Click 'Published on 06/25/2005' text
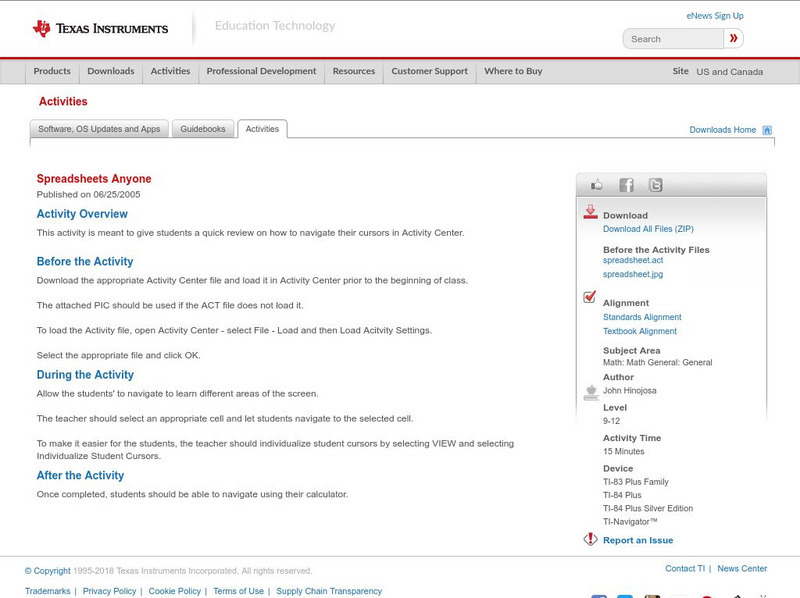 pos(88,194)
